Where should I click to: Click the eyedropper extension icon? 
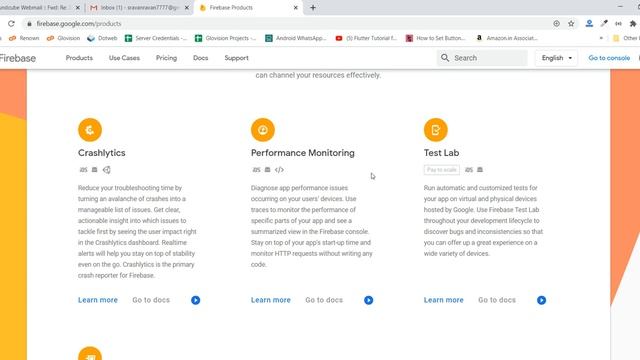point(604,24)
